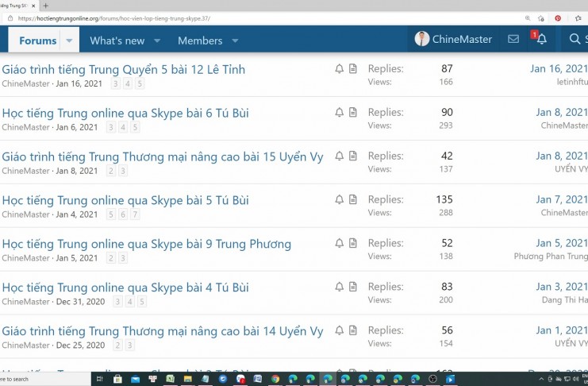Open the ChineMaster account menu
The width and height of the screenshot is (588, 386).
click(453, 39)
